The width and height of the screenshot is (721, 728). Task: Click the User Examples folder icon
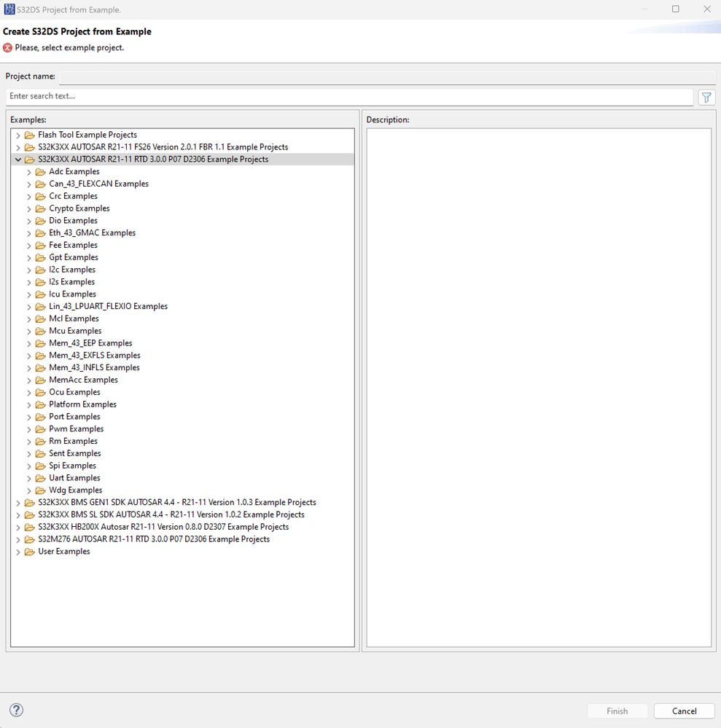tap(30, 552)
